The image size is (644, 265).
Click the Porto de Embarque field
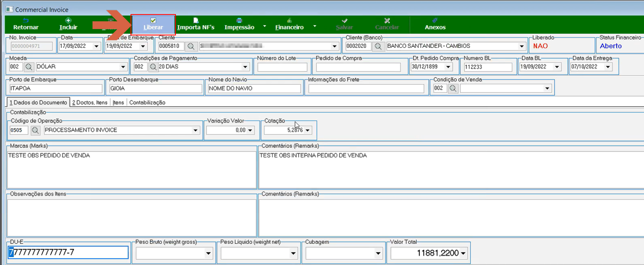[x=55, y=88]
